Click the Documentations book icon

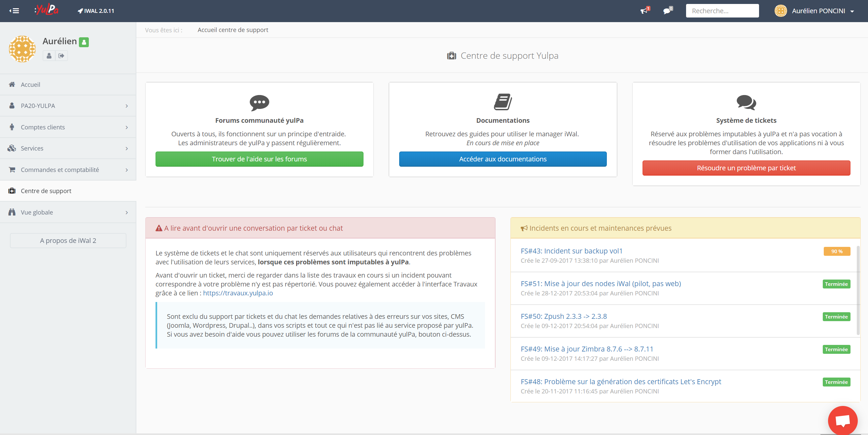click(x=503, y=102)
